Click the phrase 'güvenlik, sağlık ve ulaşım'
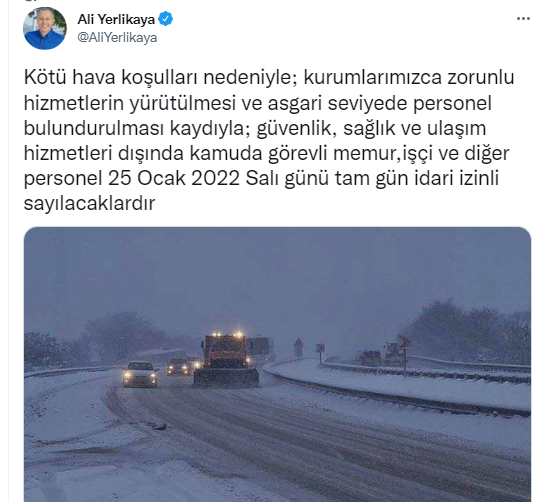The height and width of the screenshot is (502, 541). point(371,128)
